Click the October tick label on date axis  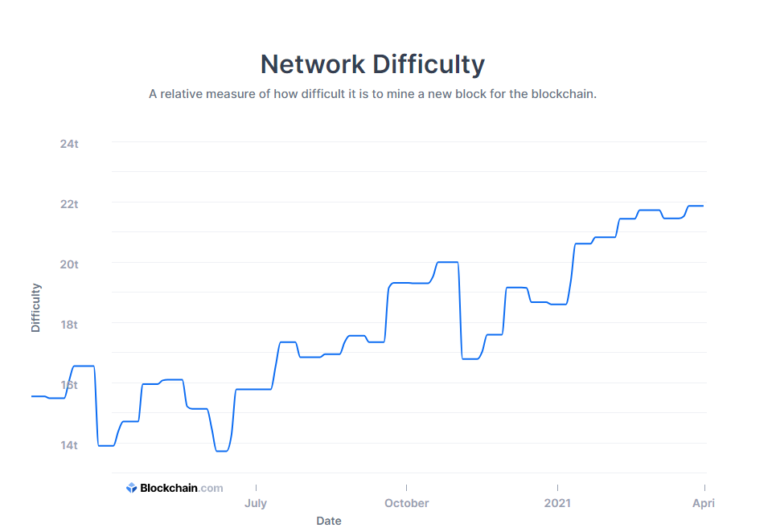[407, 503]
